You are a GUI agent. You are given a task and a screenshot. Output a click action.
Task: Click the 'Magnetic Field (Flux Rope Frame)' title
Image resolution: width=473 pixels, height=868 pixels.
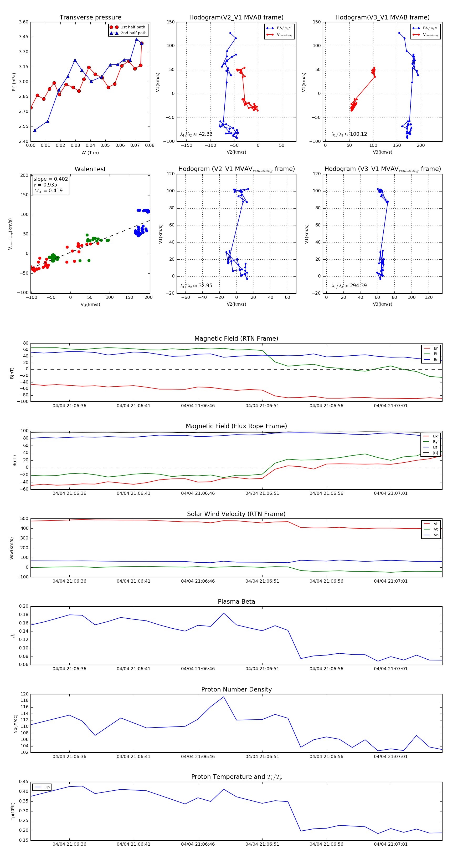[236, 426]
